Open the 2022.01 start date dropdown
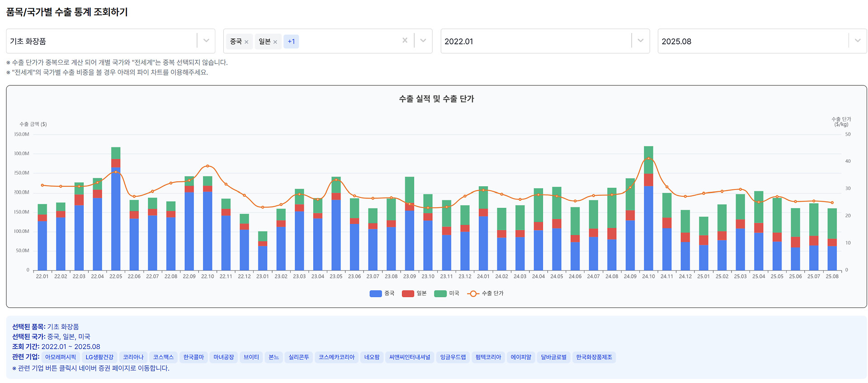Image resolution: width=868 pixels, height=383 pixels. pyautogui.click(x=640, y=41)
